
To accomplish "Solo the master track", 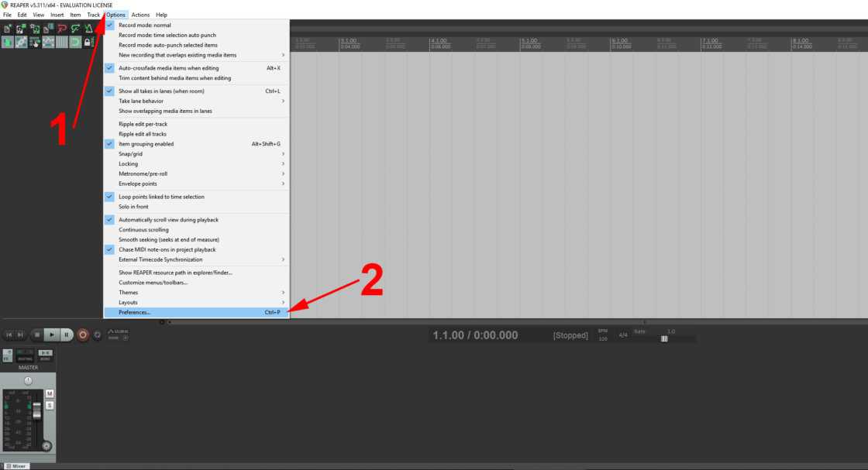I will pyautogui.click(x=50, y=406).
